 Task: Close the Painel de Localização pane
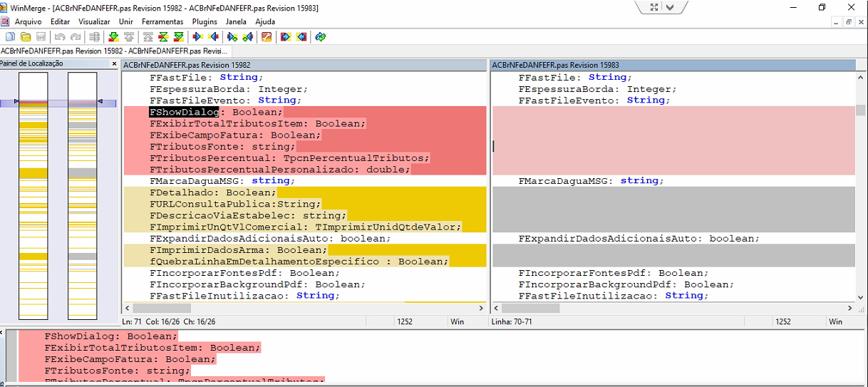pos(114,64)
